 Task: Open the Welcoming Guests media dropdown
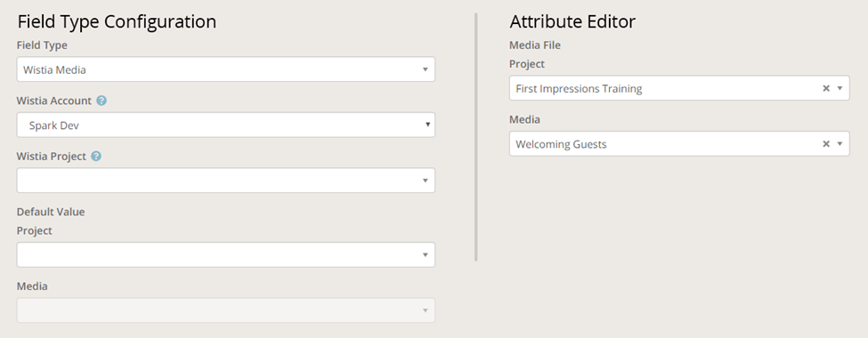(679, 144)
